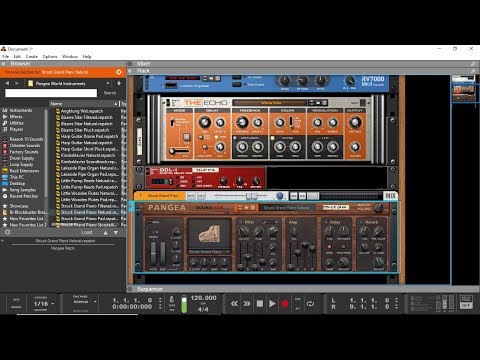
Task: Click the browser forward arrow
Action: (17, 83)
